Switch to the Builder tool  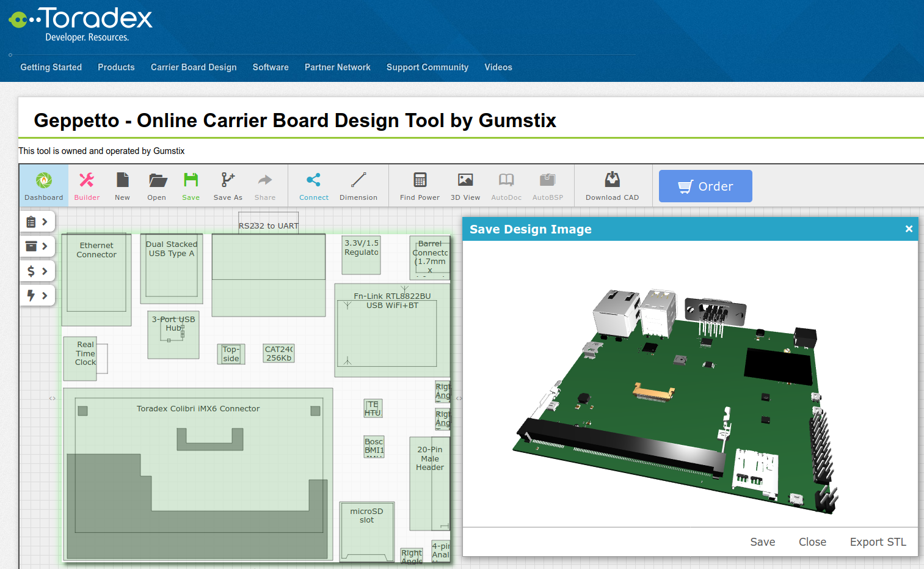click(x=87, y=185)
